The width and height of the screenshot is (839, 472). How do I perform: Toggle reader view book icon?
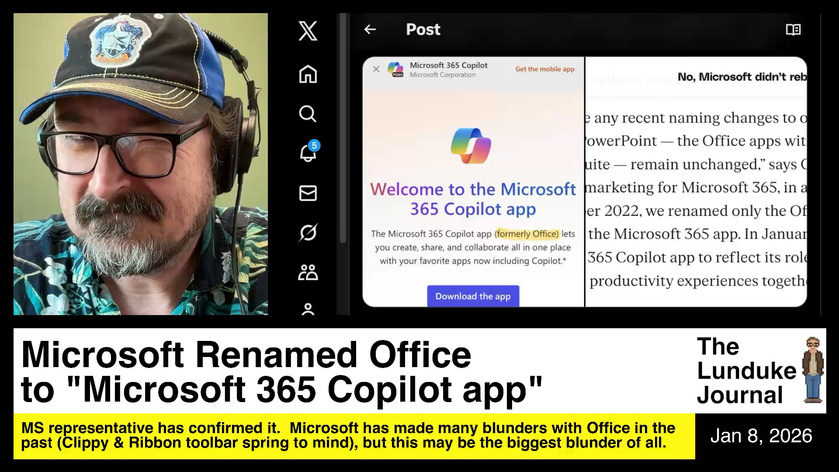point(793,30)
